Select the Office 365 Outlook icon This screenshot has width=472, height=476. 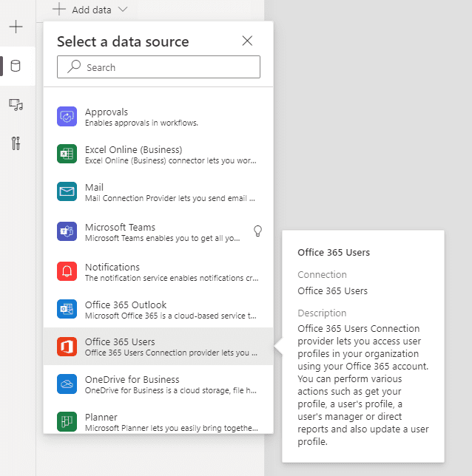[67, 309]
